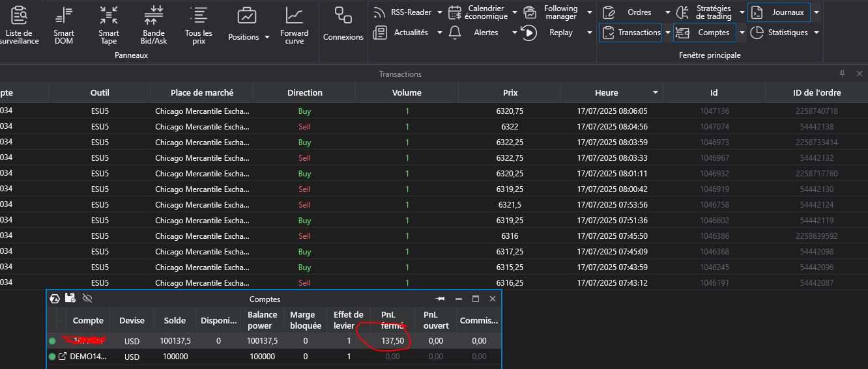Open the Smart DOM panel
The width and height of the screenshot is (868, 369).
(x=64, y=25)
